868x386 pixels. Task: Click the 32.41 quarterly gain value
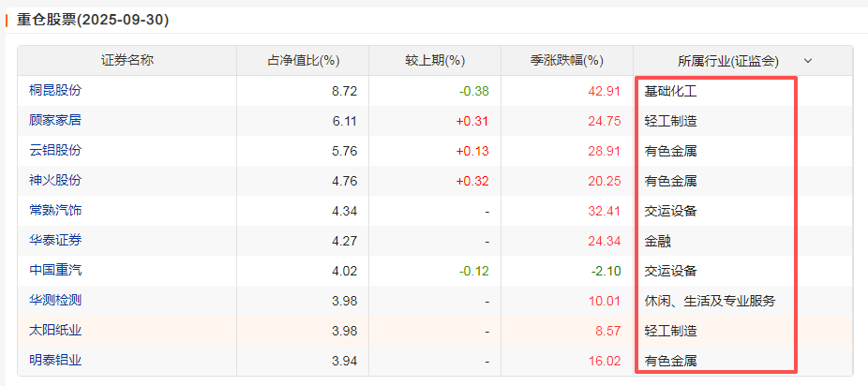[x=605, y=211]
